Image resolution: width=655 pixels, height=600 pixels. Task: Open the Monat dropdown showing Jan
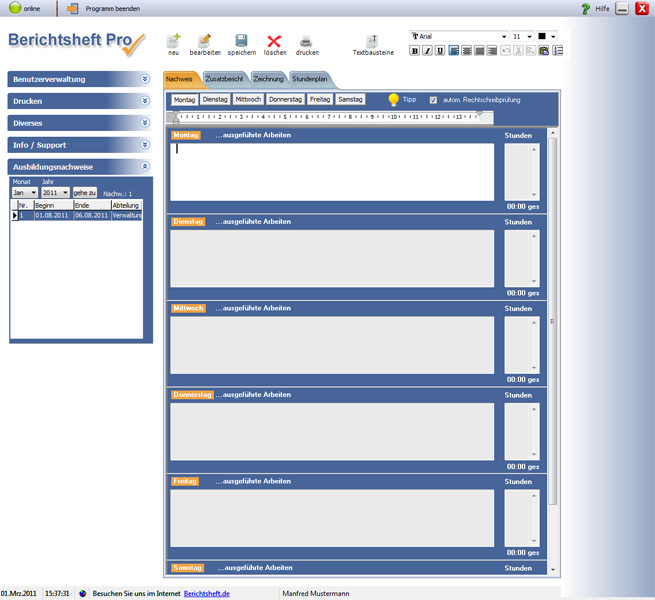[x=25, y=193]
